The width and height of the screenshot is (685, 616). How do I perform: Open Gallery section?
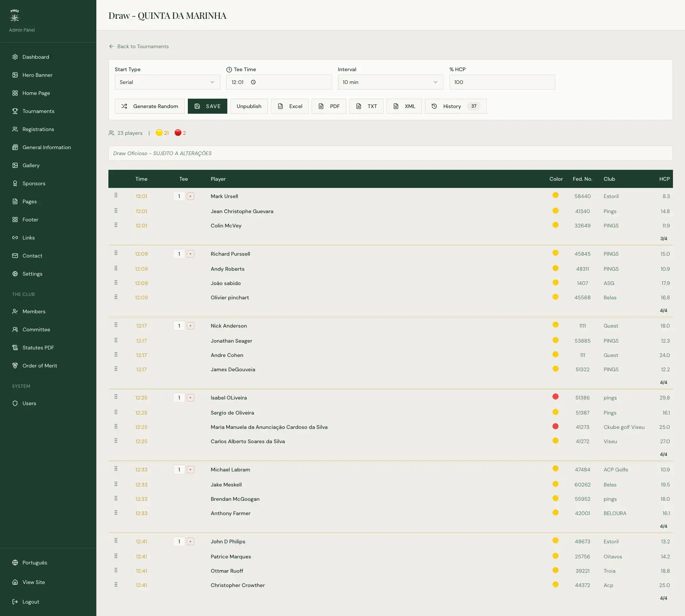48,165
